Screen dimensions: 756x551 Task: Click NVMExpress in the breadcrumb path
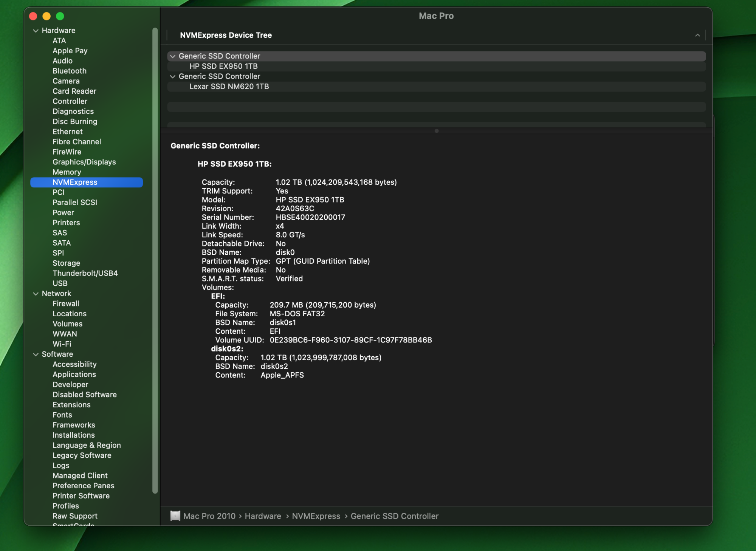click(x=316, y=515)
